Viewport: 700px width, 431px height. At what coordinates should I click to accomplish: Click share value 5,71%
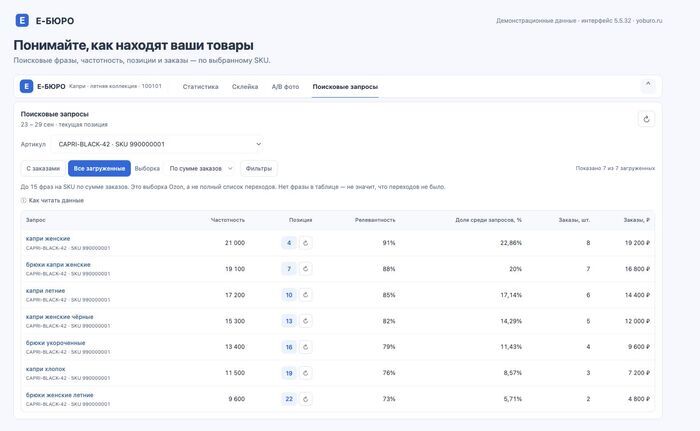click(x=512, y=399)
